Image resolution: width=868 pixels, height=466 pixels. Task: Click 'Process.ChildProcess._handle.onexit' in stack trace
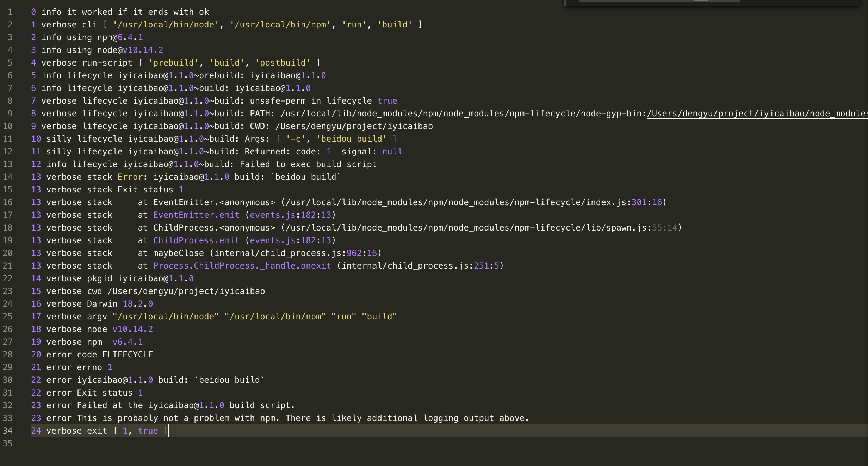(x=242, y=266)
